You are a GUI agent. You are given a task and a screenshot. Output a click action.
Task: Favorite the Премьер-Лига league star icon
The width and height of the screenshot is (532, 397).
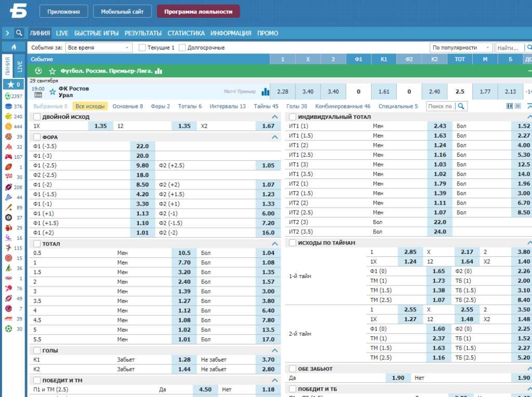coord(52,71)
